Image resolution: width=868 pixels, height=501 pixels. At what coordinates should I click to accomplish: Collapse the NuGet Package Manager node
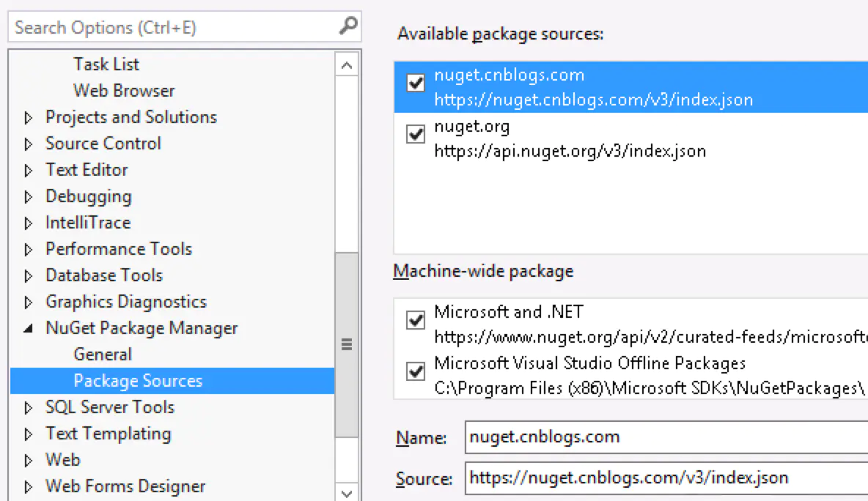click(x=29, y=328)
